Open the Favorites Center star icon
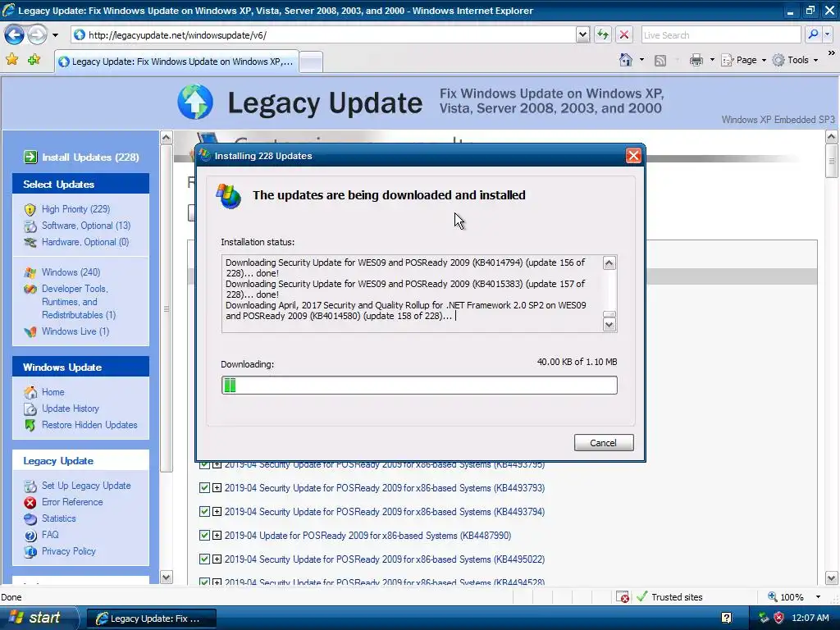The width and height of the screenshot is (840, 630). 11,59
